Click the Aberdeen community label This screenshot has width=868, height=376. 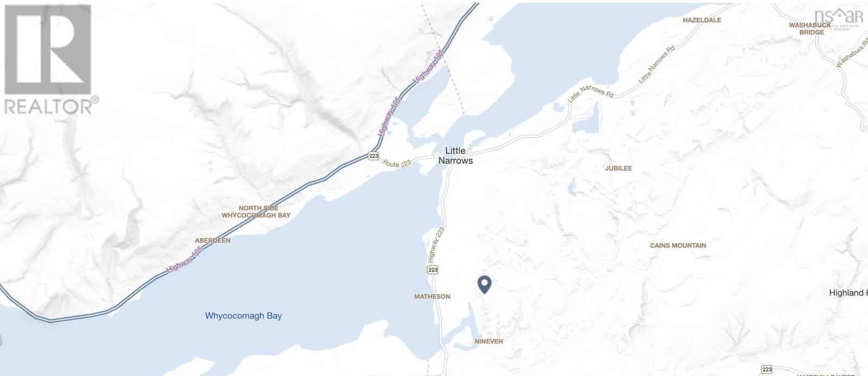(x=213, y=241)
